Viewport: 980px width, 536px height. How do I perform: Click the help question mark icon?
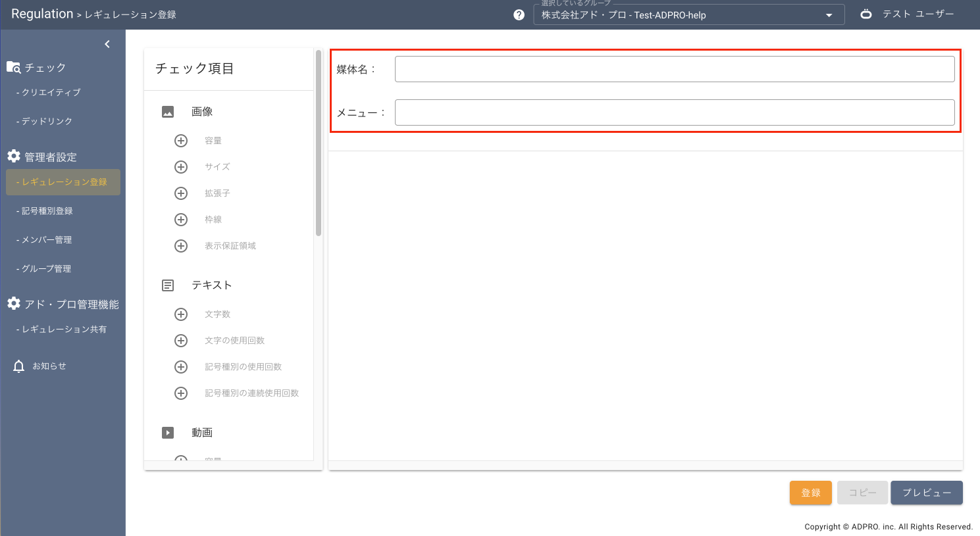tap(519, 14)
